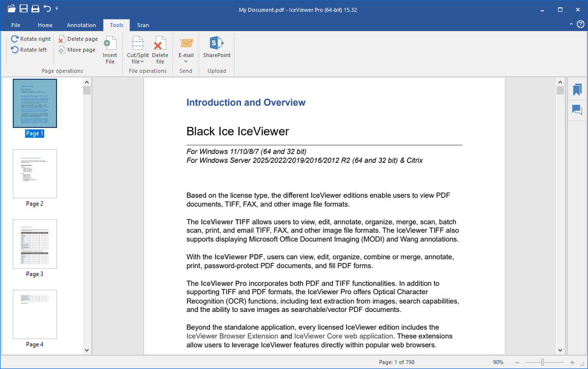Open the quick access toolbar customize arrow
The height and width of the screenshot is (369, 588).
coord(57,8)
